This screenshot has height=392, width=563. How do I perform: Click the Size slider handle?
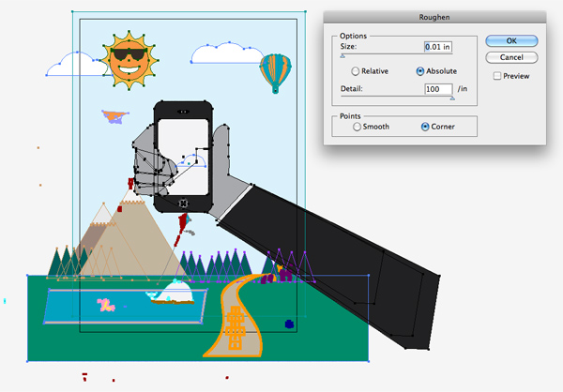pos(342,56)
